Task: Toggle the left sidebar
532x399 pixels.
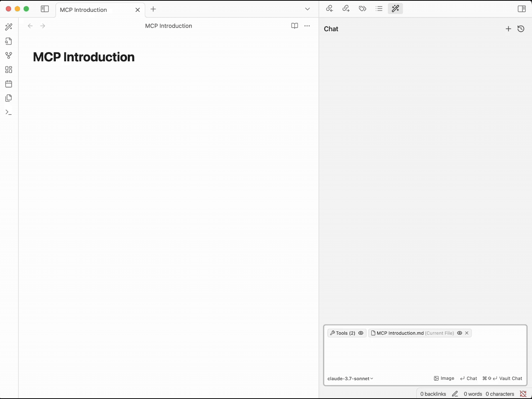Action: (x=45, y=9)
